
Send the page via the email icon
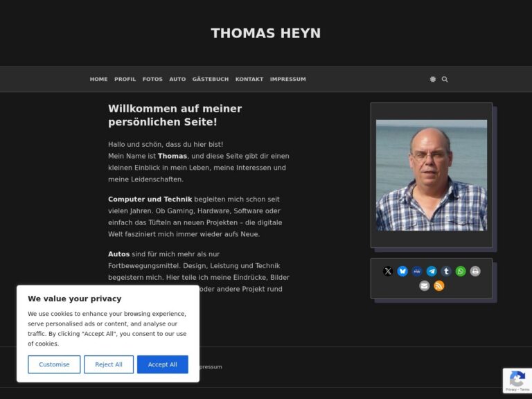(x=425, y=286)
